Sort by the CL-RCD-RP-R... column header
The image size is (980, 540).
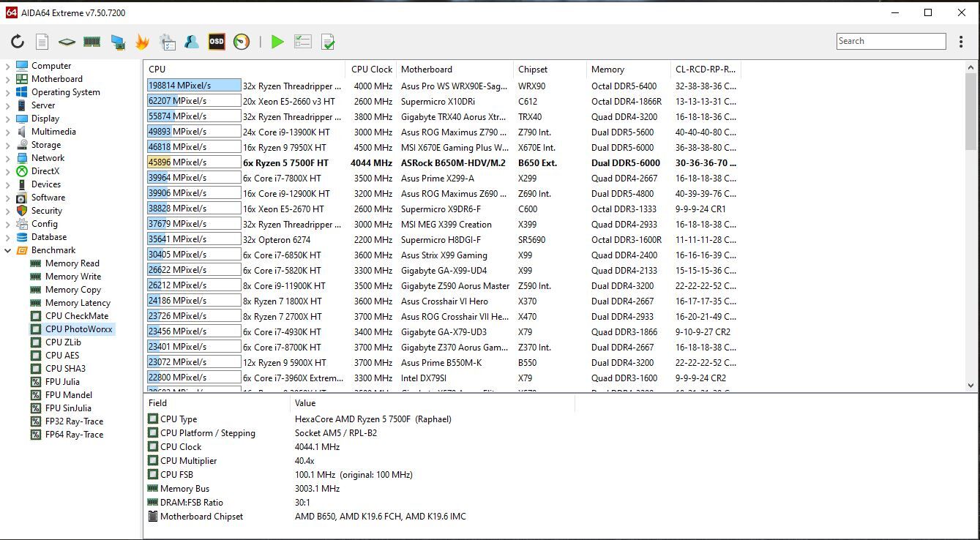(x=706, y=70)
